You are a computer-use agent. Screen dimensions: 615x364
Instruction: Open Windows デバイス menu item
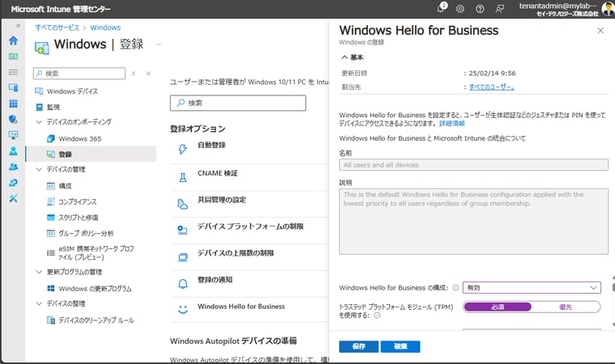coord(72,91)
